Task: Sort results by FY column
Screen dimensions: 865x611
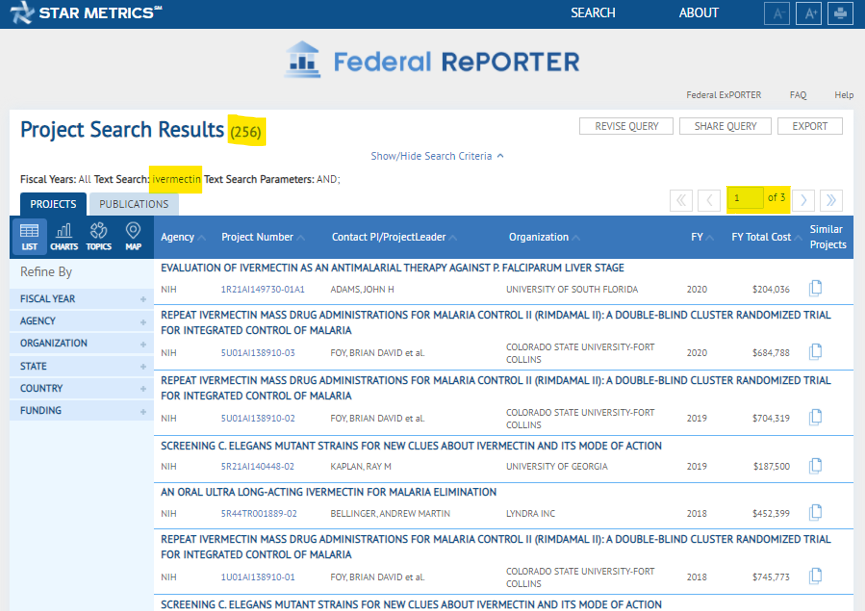Action: tap(702, 237)
